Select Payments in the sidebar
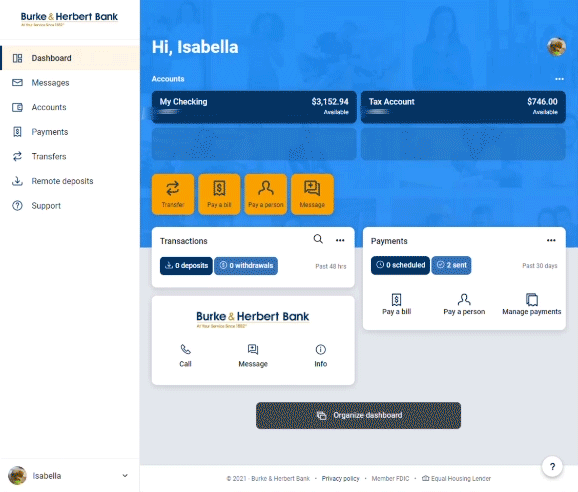The image size is (578, 492). click(x=70, y=132)
